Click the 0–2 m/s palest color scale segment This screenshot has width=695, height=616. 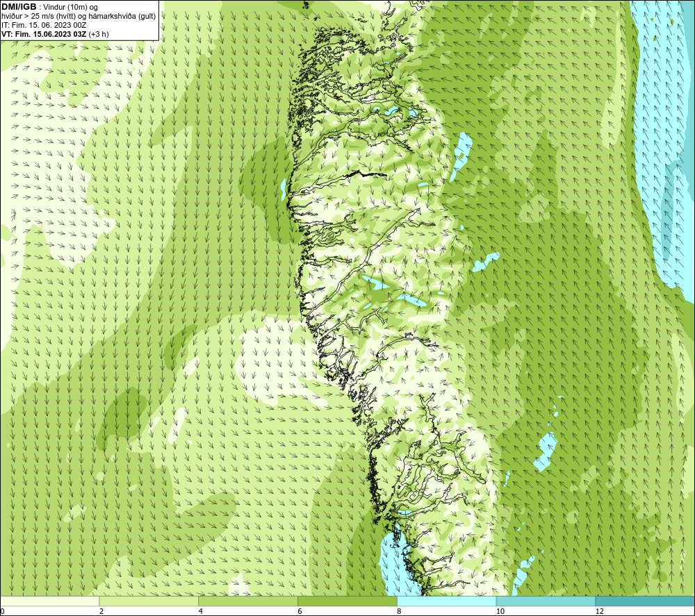pyautogui.click(x=49, y=601)
